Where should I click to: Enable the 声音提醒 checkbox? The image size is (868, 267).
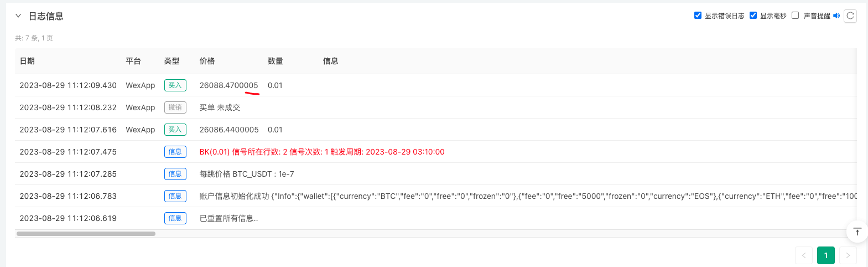[x=796, y=16]
